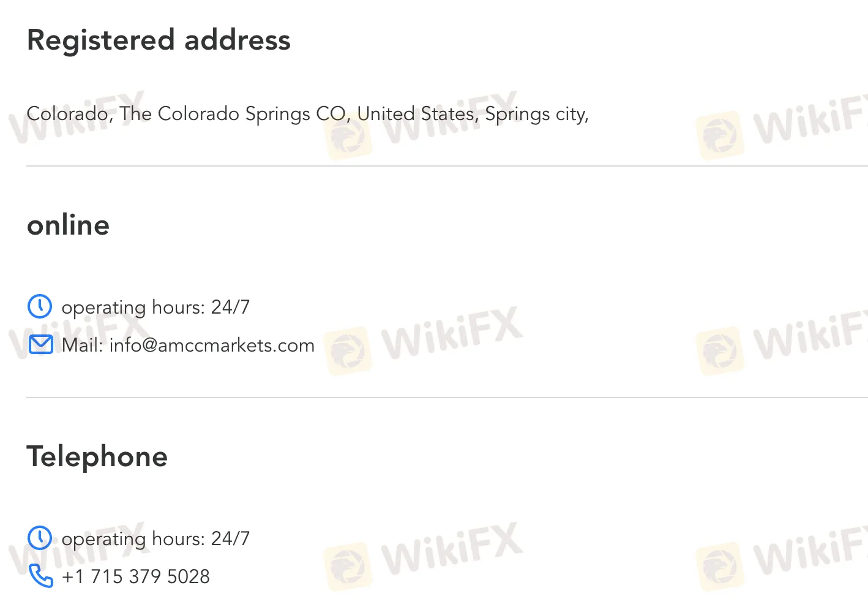The image size is (868, 615).
Task: Click the clock icon under online section
Action: coord(40,306)
